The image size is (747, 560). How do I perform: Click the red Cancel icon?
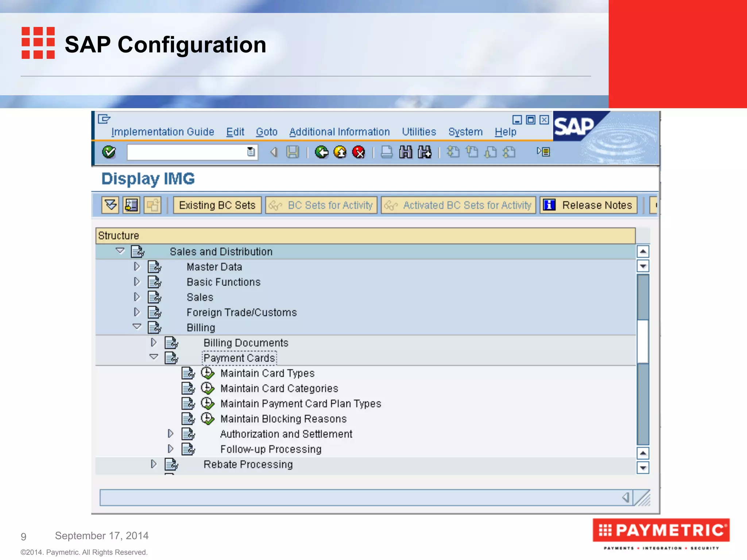click(x=359, y=152)
